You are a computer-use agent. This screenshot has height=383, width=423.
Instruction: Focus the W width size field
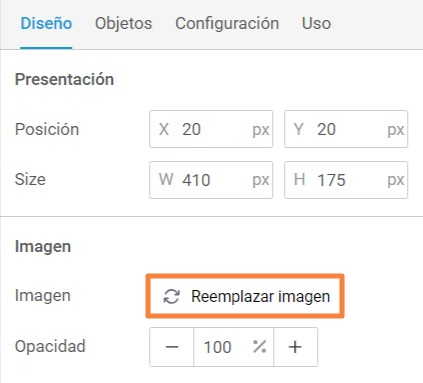pos(211,180)
